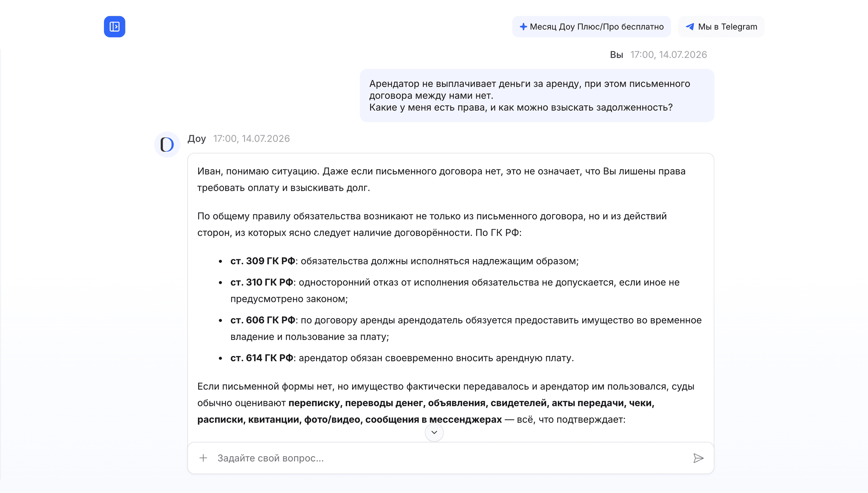Click the timestamp next to Доу
The height and width of the screenshot is (493, 868).
click(x=251, y=139)
